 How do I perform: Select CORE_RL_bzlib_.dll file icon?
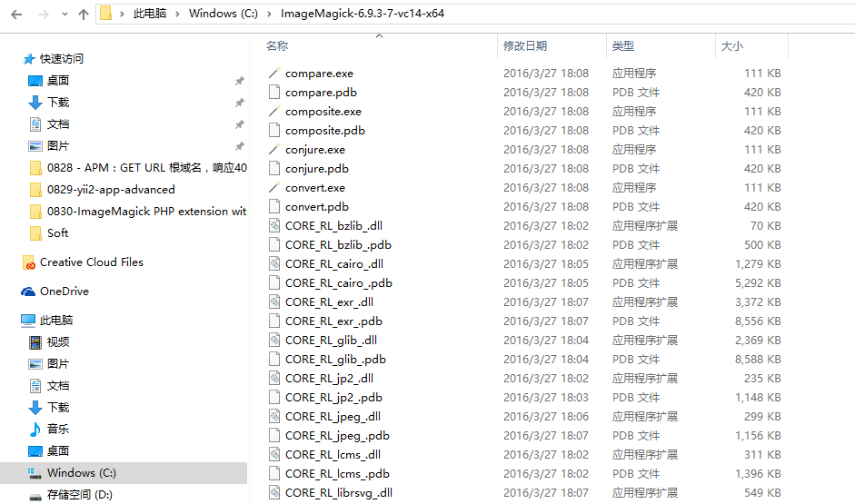tap(274, 225)
